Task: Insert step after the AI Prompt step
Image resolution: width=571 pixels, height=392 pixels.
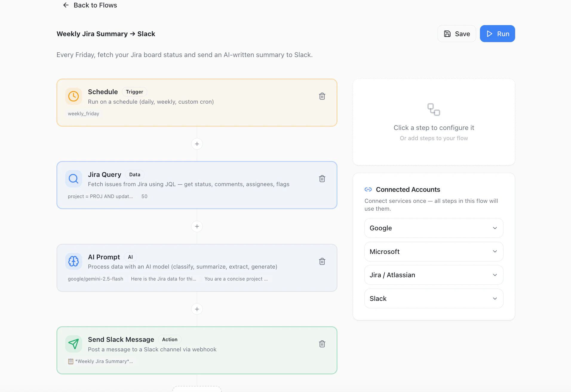Action: click(x=197, y=309)
